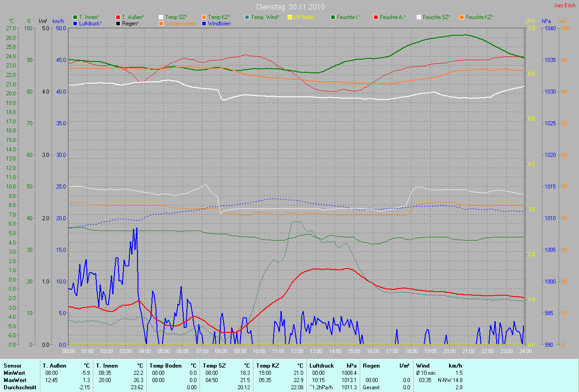Toggle the Feuchte I. legend entry
Image resolution: width=579 pixels, height=392 pixels.
(x=349, y=17)
